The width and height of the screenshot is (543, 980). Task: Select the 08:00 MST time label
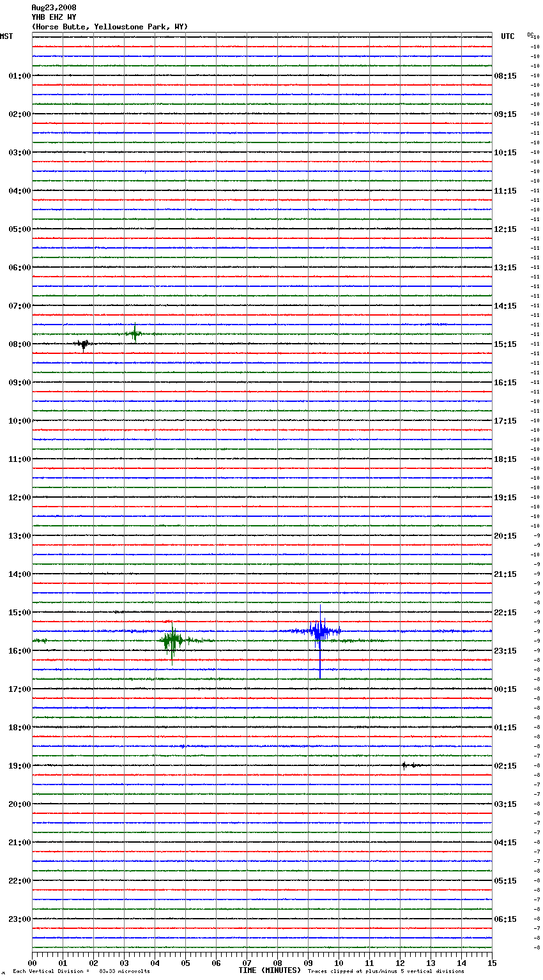pyautogui.click(x=20, y=344)
